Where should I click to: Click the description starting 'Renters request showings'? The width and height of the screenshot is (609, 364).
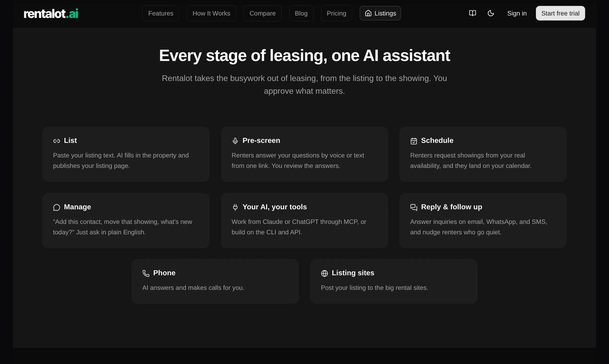[471, 160]
